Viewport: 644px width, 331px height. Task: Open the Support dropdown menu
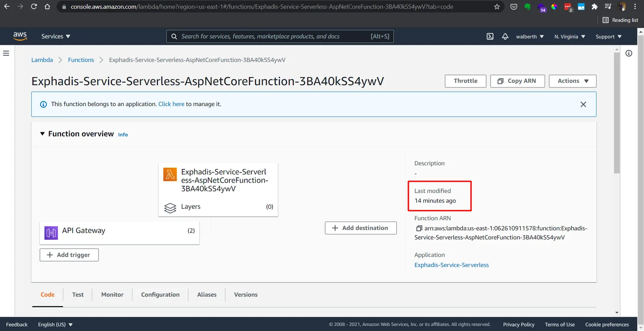(x=609, y=37)
